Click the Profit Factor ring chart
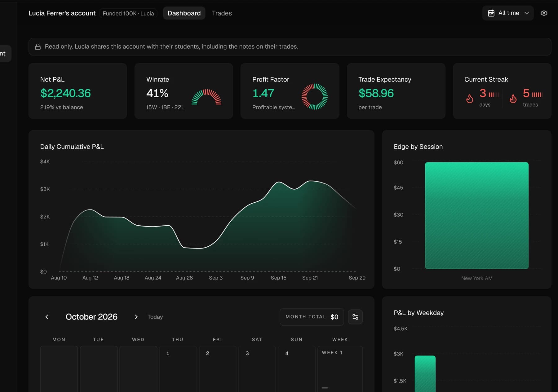Image resolution: width=558 pixels, height=392 pixels. point(315,97)
